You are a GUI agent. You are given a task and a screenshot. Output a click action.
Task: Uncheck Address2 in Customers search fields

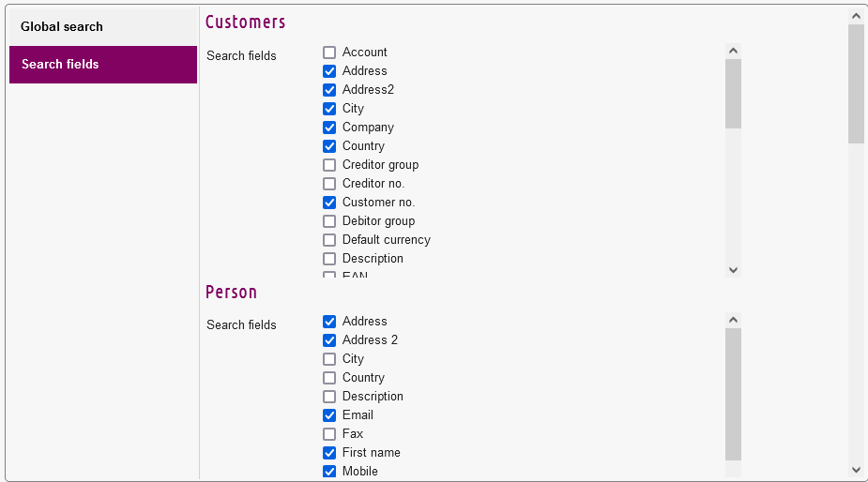point(329,90)
